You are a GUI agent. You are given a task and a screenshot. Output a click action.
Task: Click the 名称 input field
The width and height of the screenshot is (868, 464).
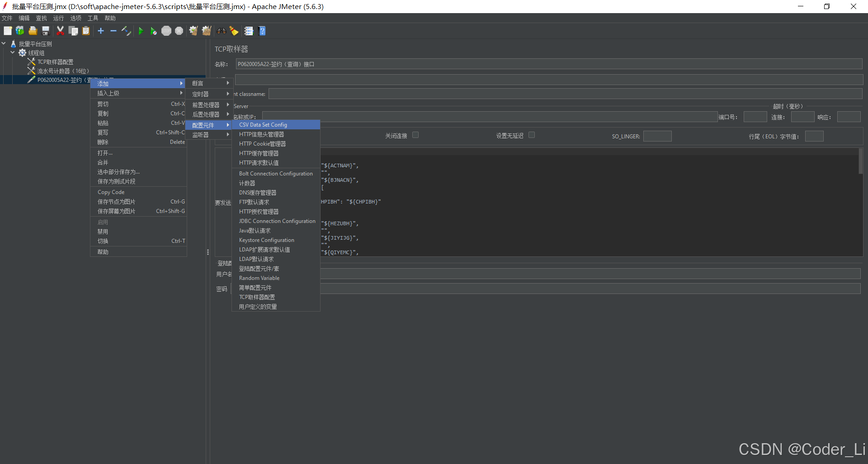coord(549,64)
